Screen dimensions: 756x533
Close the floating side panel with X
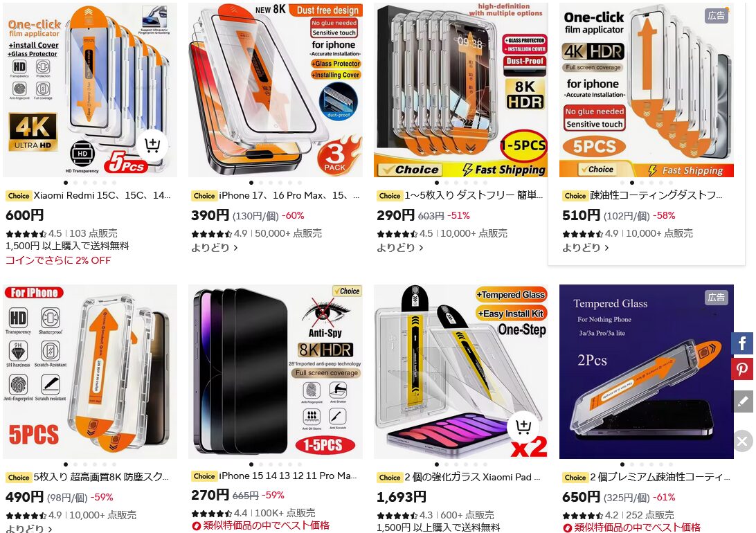coord(743,440)
